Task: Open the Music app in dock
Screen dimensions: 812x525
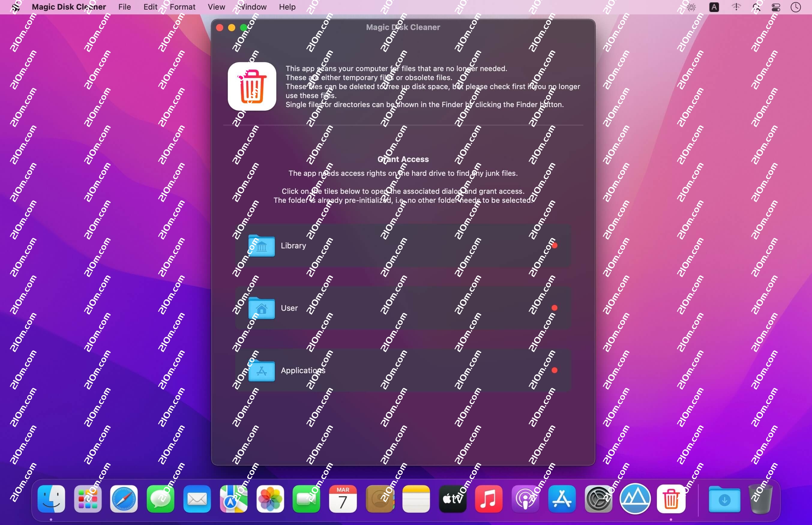Action: click(489, 499)
